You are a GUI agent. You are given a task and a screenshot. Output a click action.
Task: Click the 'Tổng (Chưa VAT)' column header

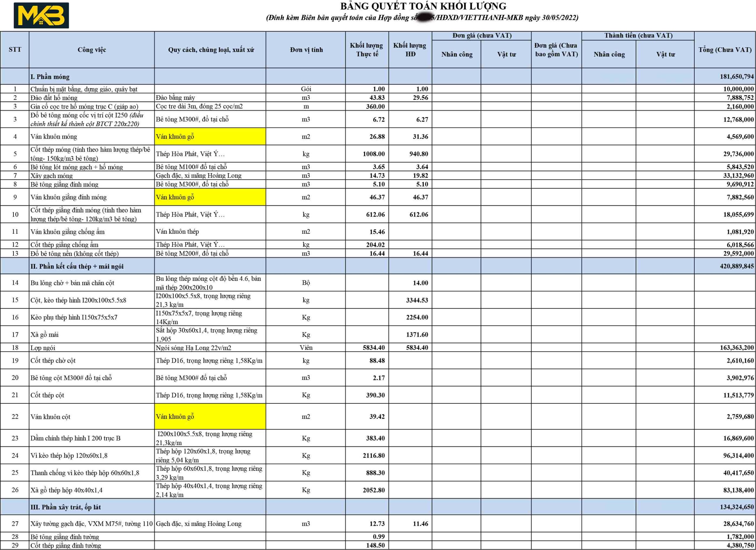click(725, 50)
